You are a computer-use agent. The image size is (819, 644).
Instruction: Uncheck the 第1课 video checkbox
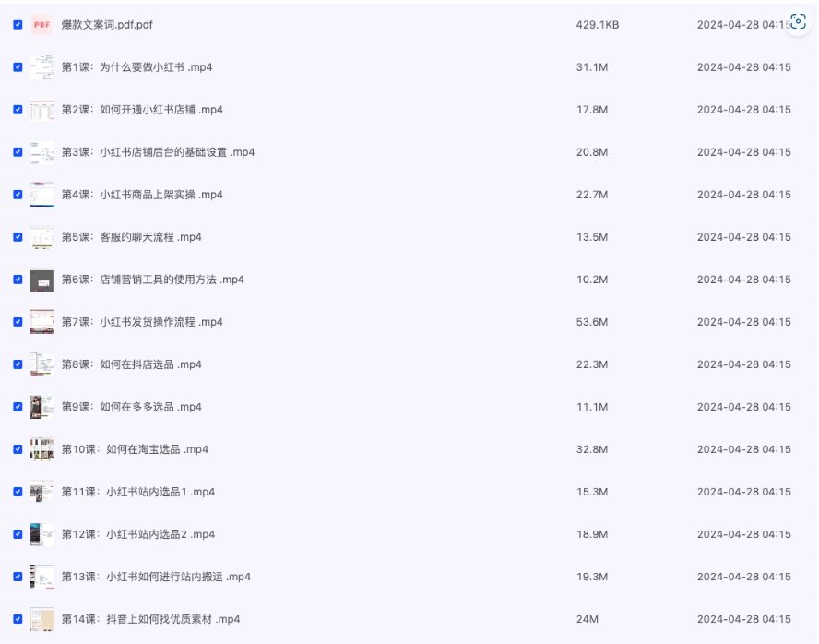pyautogui.click(x=18, y=67)
